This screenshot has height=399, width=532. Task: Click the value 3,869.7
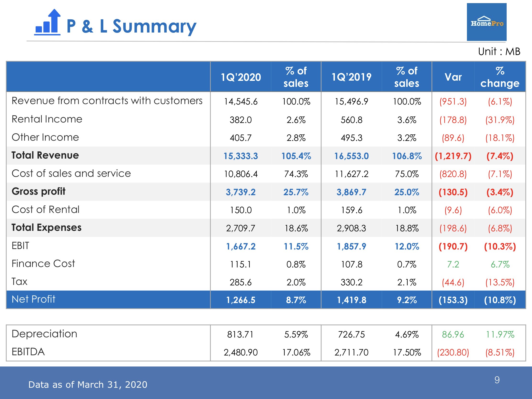click(351, 192)
